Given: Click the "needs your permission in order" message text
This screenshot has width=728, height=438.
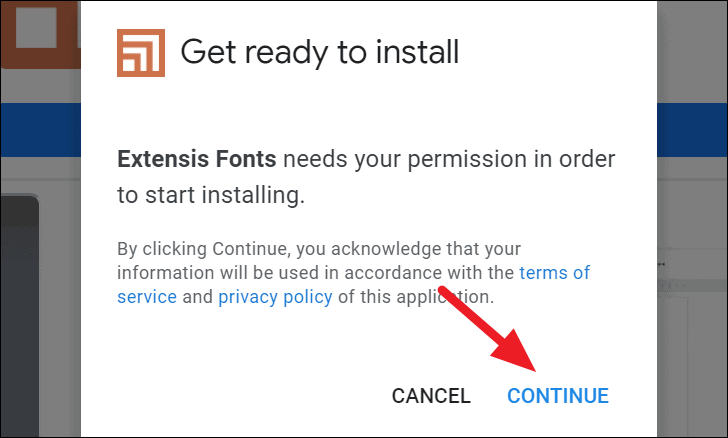Looking at the screenshot, I should 449,159.
